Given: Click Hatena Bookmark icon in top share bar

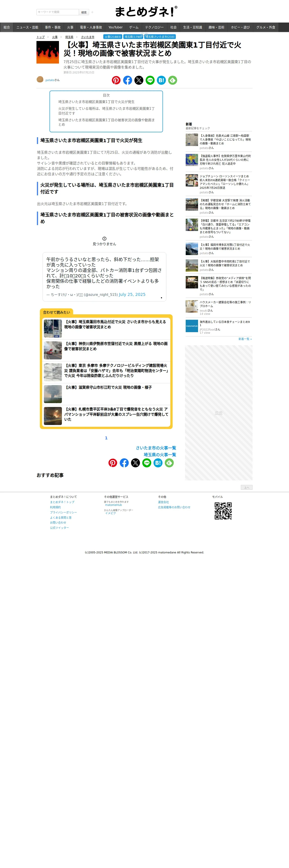Looking at the screenshot, I should (161, 80).
